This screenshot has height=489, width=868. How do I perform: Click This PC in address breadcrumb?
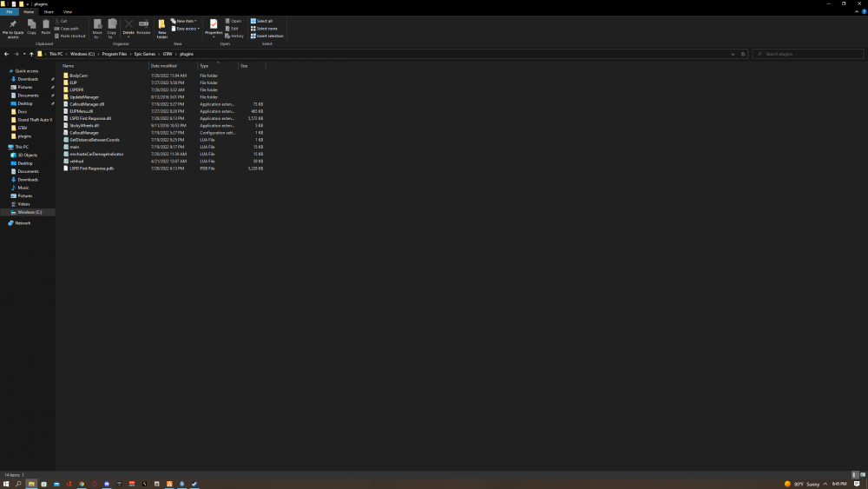pos(56,54)
